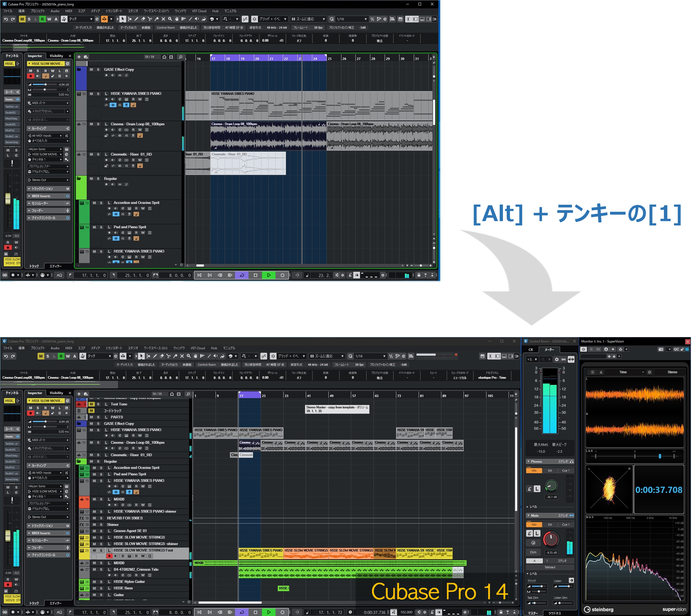Screen dimensions: 692x616
Task: Toggle the Dim button in Control Room
Action: (534, 552)
